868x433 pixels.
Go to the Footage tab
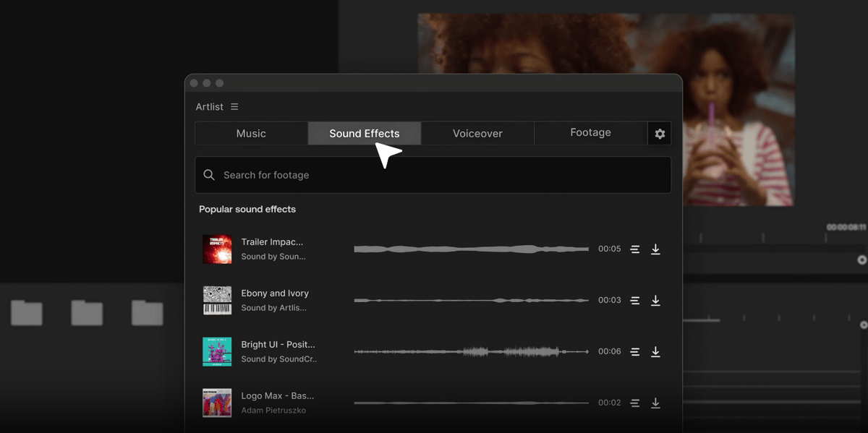590,133
